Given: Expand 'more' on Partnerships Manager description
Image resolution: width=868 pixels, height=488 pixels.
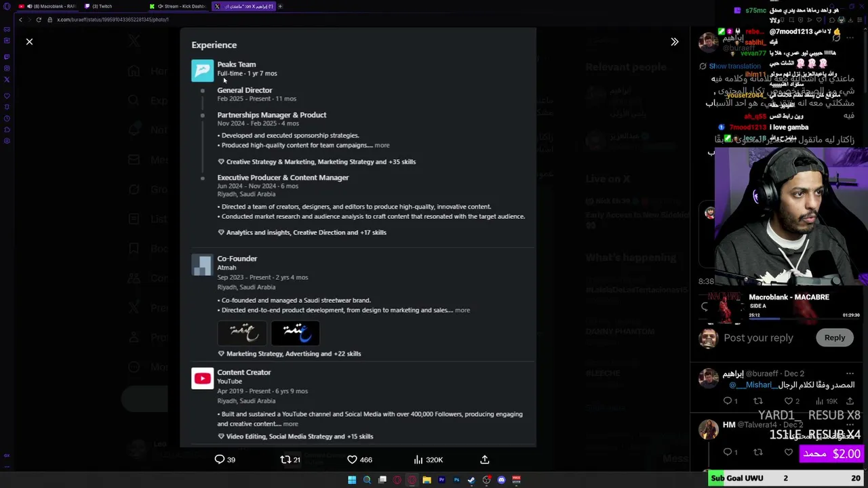Looking at the screenshot, I should (382, 145).
